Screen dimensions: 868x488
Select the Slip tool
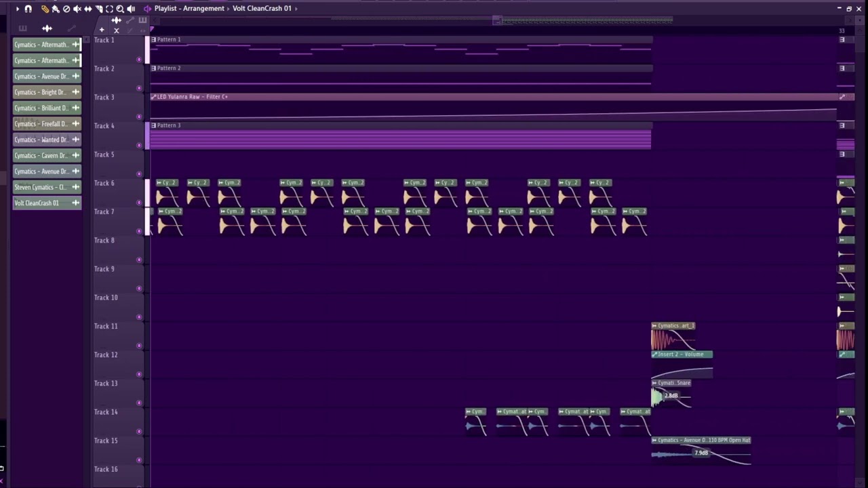(88, 9)
